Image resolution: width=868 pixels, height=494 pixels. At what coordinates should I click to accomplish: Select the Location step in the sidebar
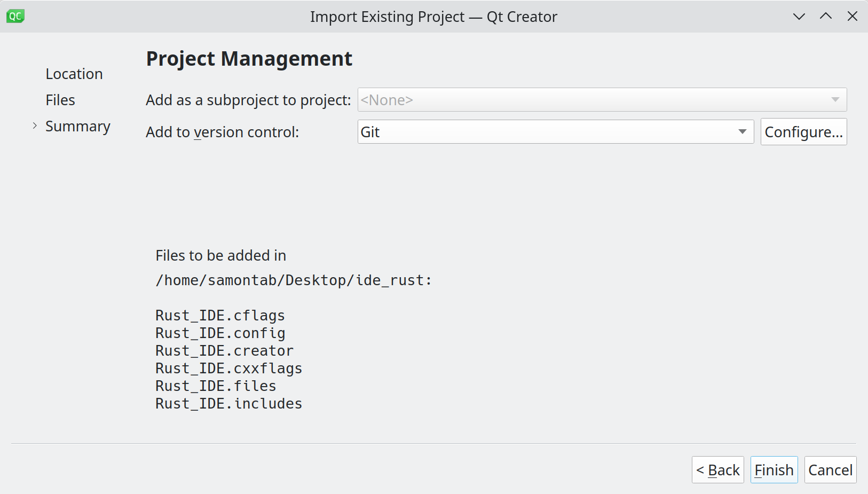click(74, 74)
